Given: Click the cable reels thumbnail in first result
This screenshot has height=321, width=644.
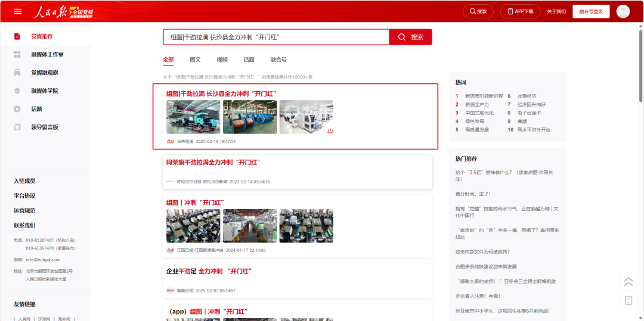Looking at the screenshot, I should pyautogui.click(x=250, y=117).
